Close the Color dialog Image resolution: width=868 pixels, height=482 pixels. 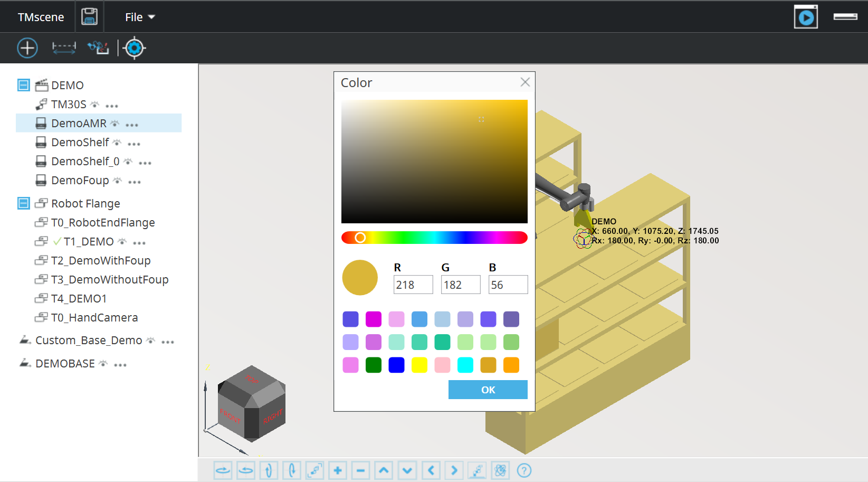(x=524, y=82)
